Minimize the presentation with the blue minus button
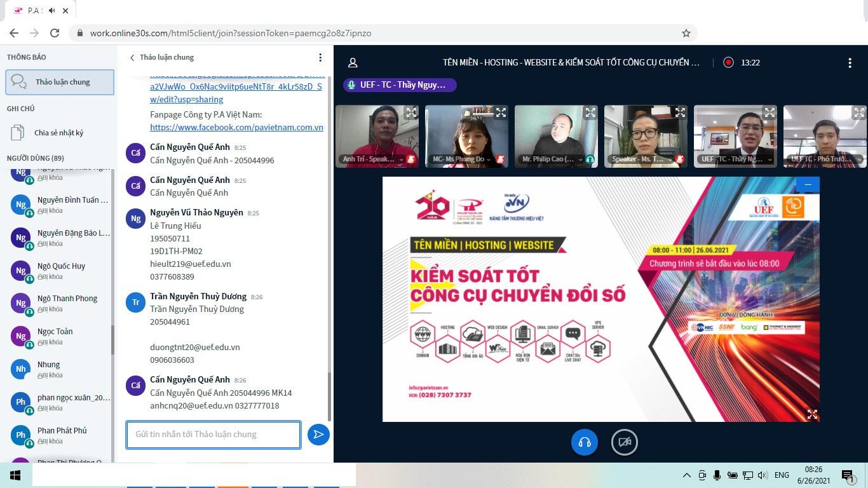 tap(808, 184)
